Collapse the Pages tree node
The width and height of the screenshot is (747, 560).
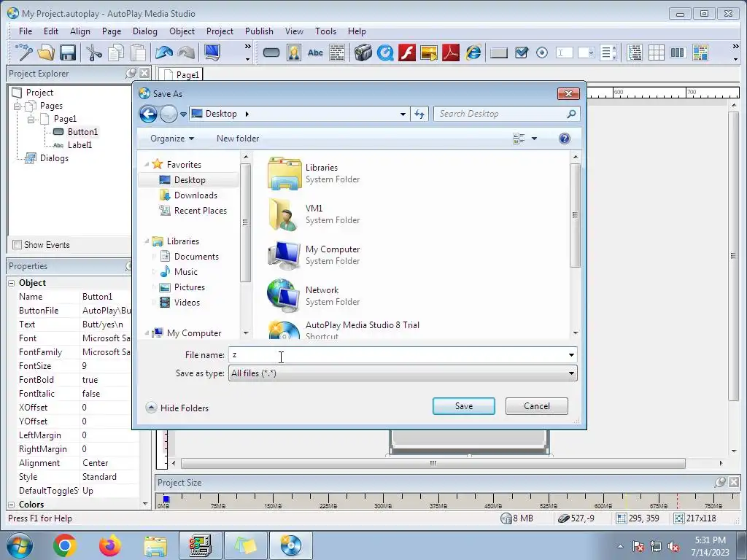(18, 106)
